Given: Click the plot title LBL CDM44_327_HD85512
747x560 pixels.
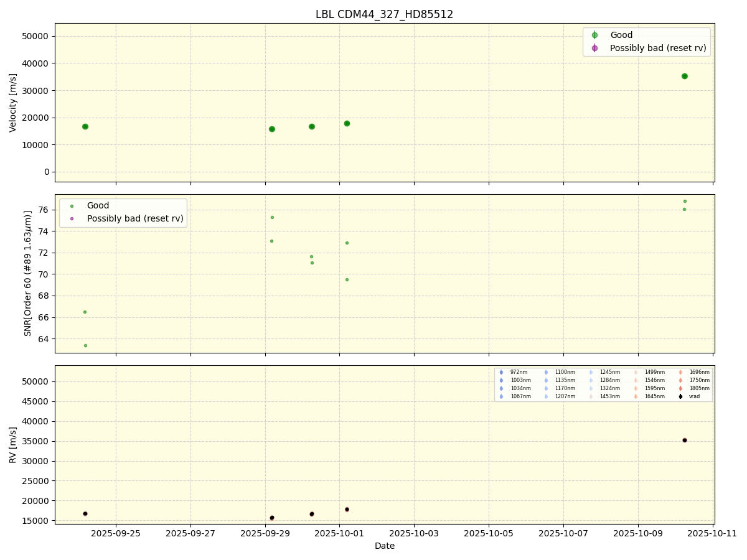Looking at the screenshot, I should [x=384, y=14].
